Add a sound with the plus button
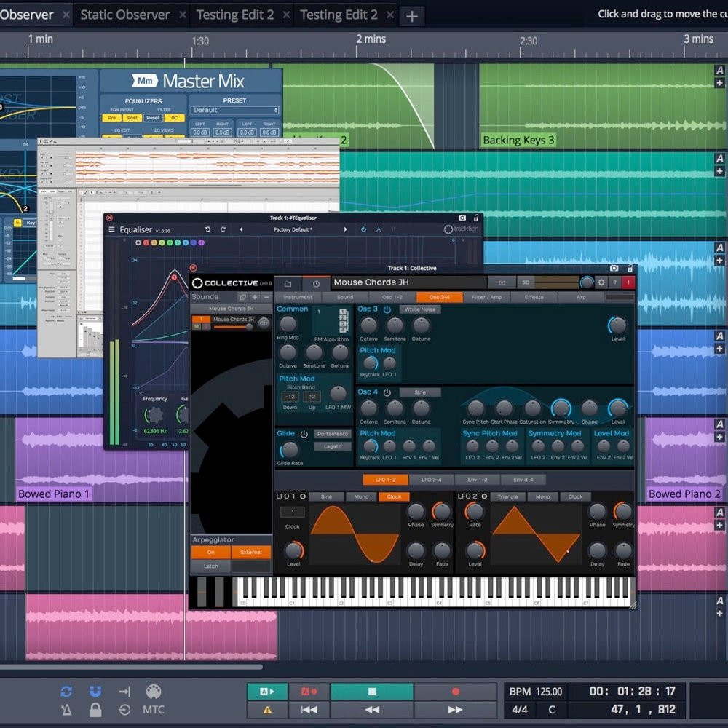Image resolution: width=728 pixels, height=728 pixels. coord(254,297)
